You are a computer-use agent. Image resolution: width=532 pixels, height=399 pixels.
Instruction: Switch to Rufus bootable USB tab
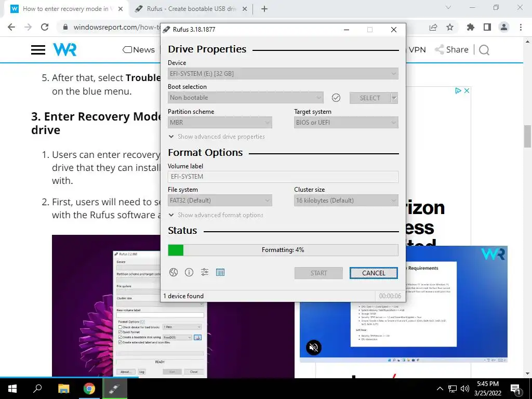click(191, 9)
